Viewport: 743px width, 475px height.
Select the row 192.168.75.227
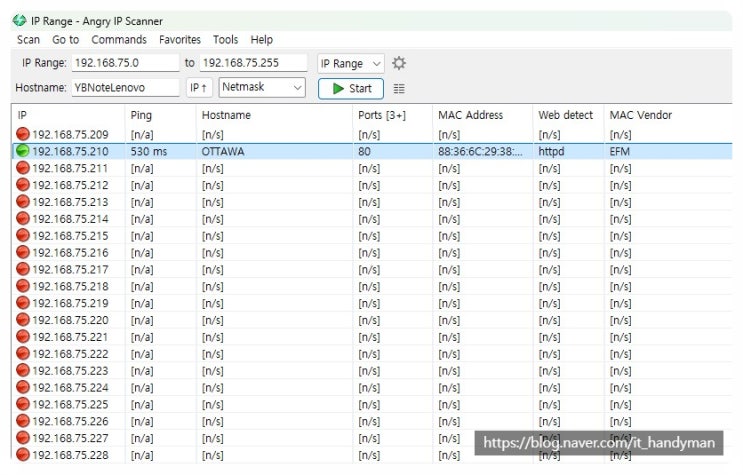pos(372,438)
